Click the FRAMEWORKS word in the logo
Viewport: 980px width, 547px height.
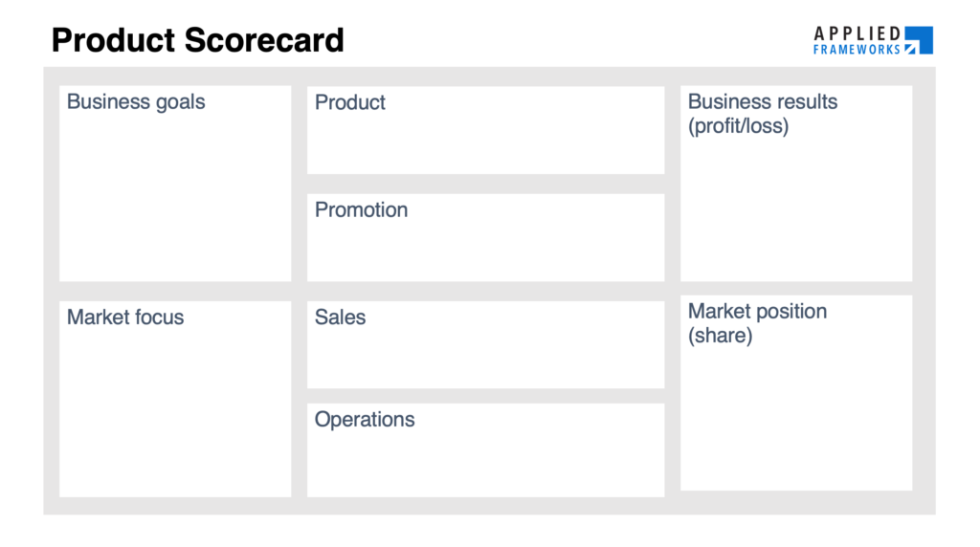(x=857, y=50)
